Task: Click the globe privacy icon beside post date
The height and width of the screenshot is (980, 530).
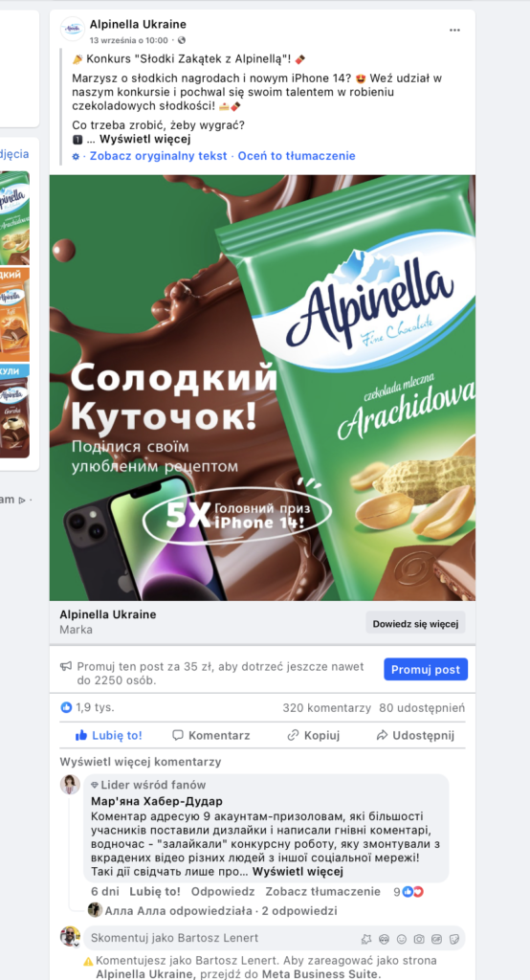Action: coord(181,40)
